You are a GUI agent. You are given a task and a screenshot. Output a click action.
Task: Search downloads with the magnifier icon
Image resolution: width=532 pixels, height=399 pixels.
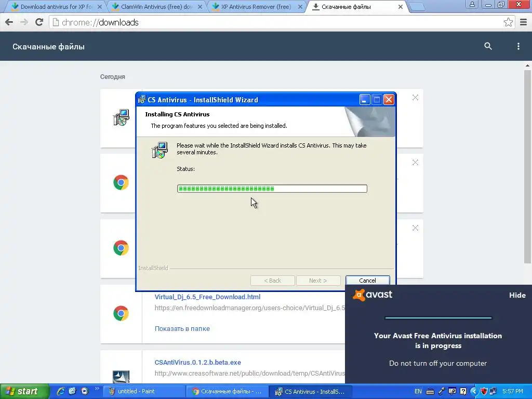pos(488,46)
